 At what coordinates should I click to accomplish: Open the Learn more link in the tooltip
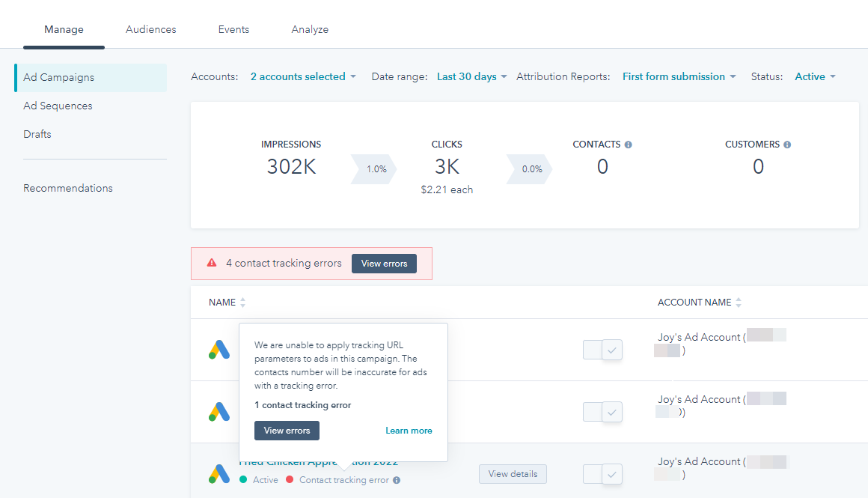[x=409, y=430]
